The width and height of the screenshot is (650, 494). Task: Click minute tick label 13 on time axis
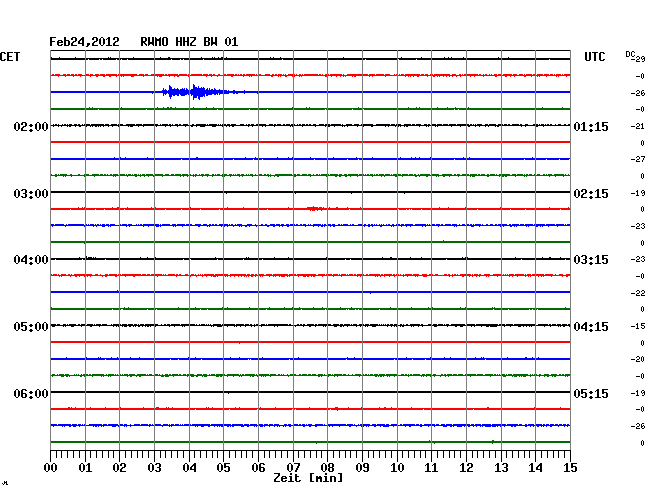point(501,468)
